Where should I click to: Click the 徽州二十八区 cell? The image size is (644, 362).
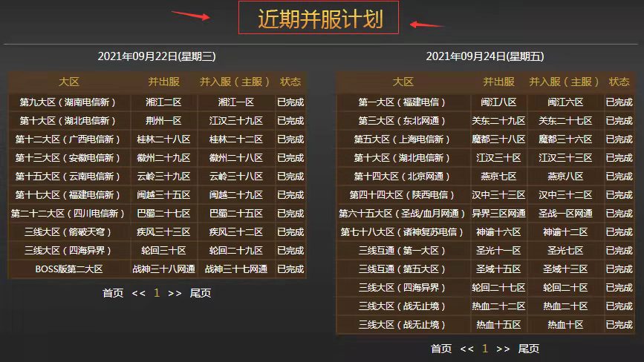tap(236, 158)
